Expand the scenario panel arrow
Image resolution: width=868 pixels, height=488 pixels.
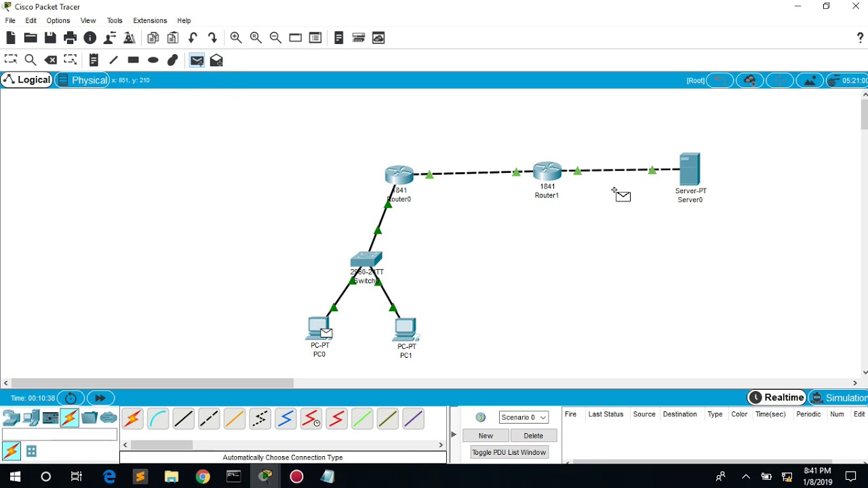[x=454, y=434]
